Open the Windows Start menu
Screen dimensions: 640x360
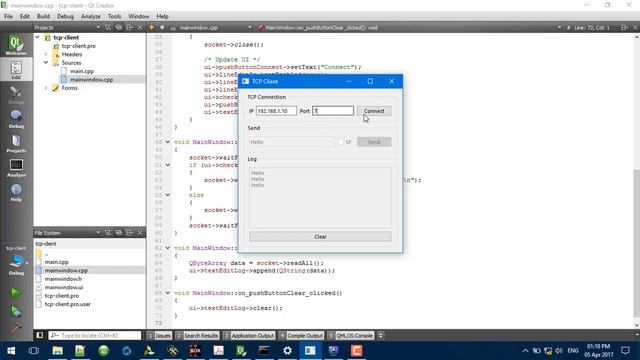[11, 351]
